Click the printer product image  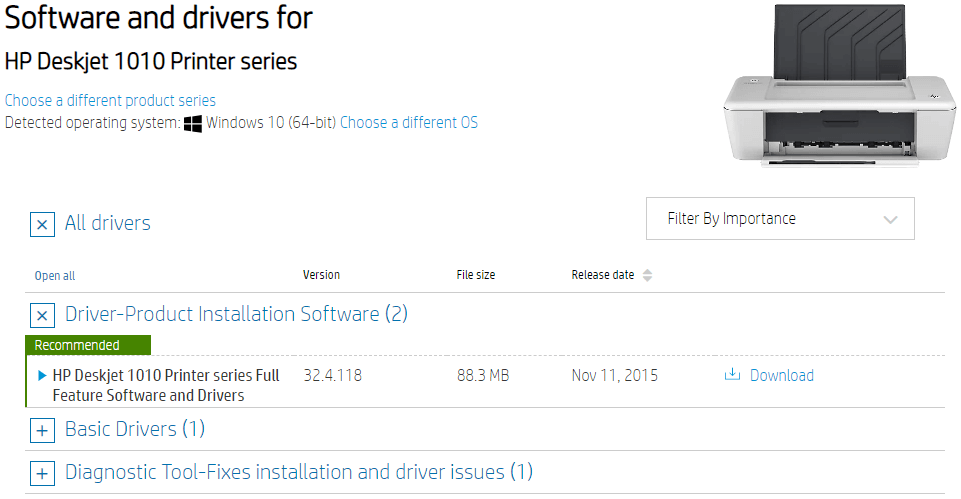[839, 86]
